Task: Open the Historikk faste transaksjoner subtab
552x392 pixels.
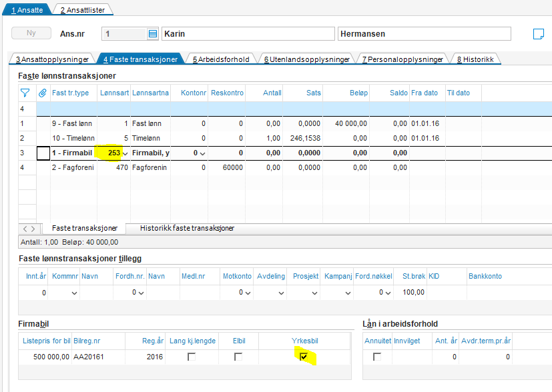Action: coord(187,228)
